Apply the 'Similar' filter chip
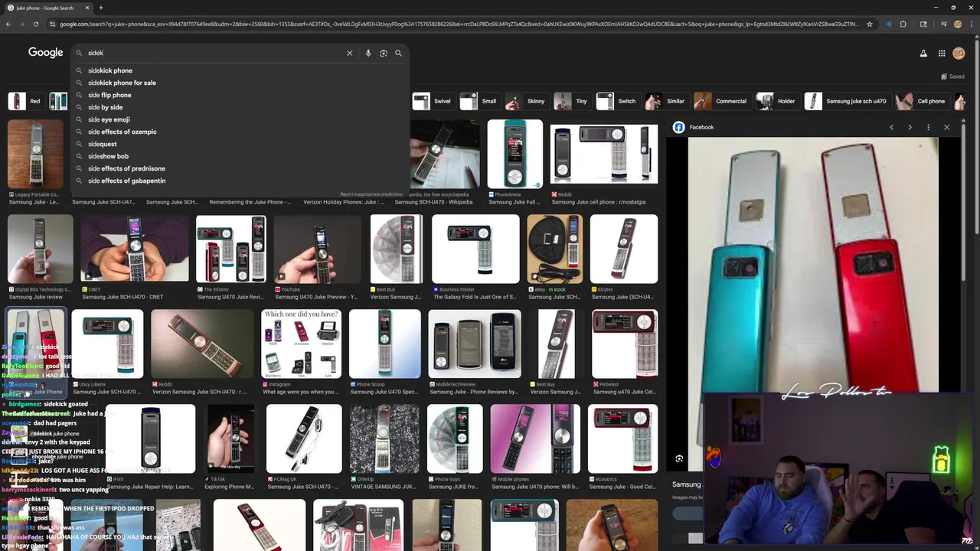Screen dimensions: 980x551 coord(666,101)
